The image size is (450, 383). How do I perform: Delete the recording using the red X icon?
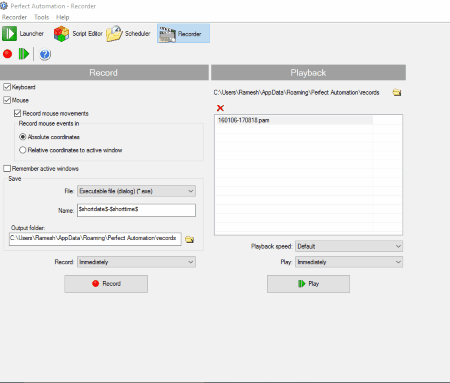[220, 108]
